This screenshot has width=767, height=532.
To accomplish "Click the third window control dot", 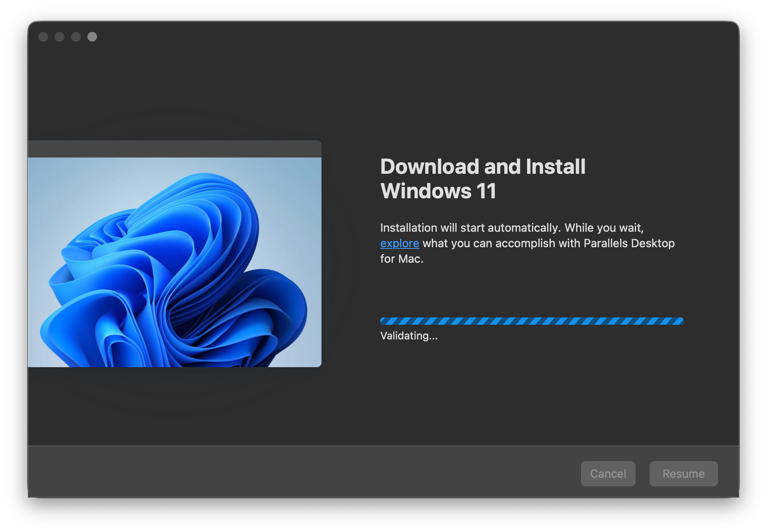I will (75, 36).
